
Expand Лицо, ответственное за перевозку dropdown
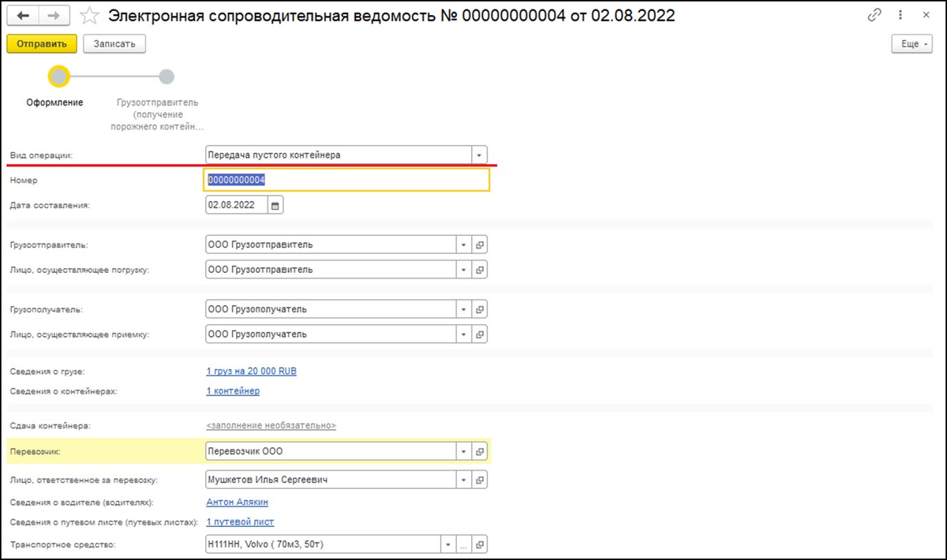(463, 480)
